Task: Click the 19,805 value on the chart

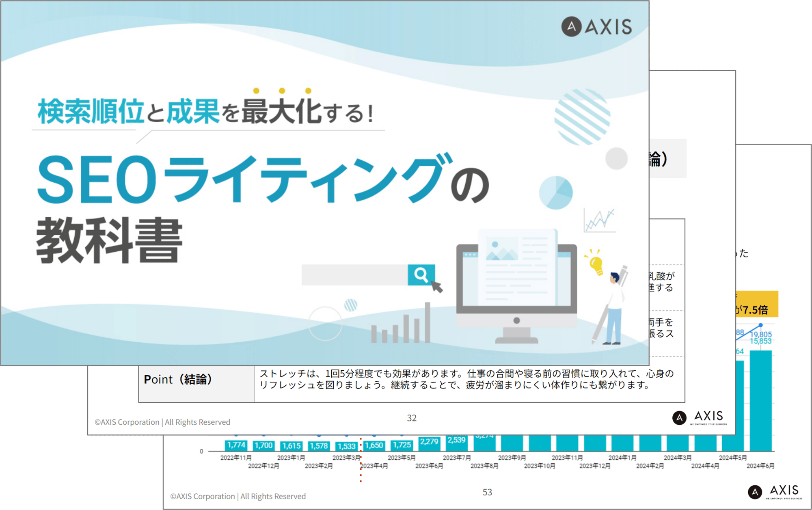Action: [761, 334]
